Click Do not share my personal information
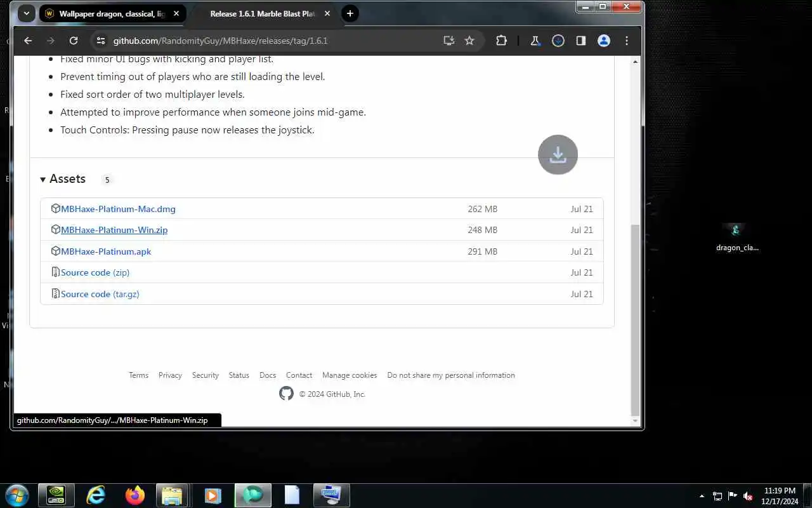The image size is (812, 508). [451, 375]
